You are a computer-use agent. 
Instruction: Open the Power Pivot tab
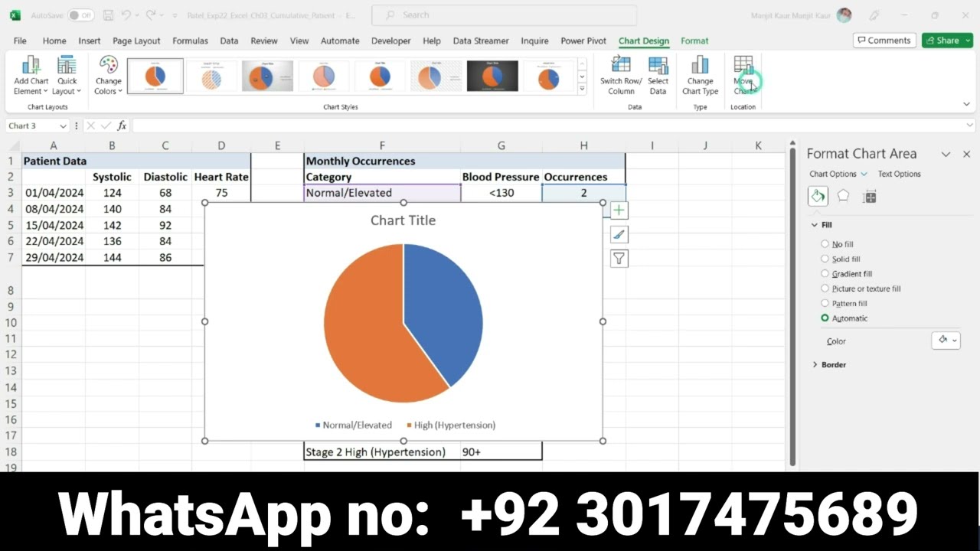pyautogui.click(x=583, y=41)
